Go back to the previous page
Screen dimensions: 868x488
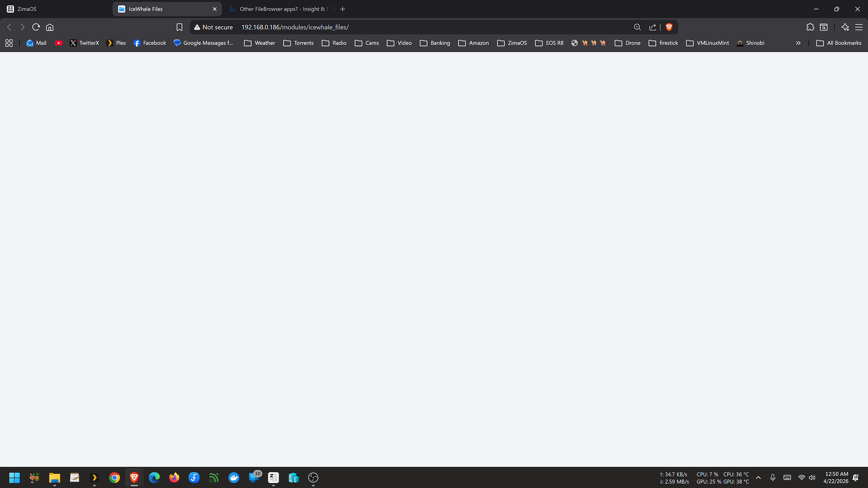point(9,27)
